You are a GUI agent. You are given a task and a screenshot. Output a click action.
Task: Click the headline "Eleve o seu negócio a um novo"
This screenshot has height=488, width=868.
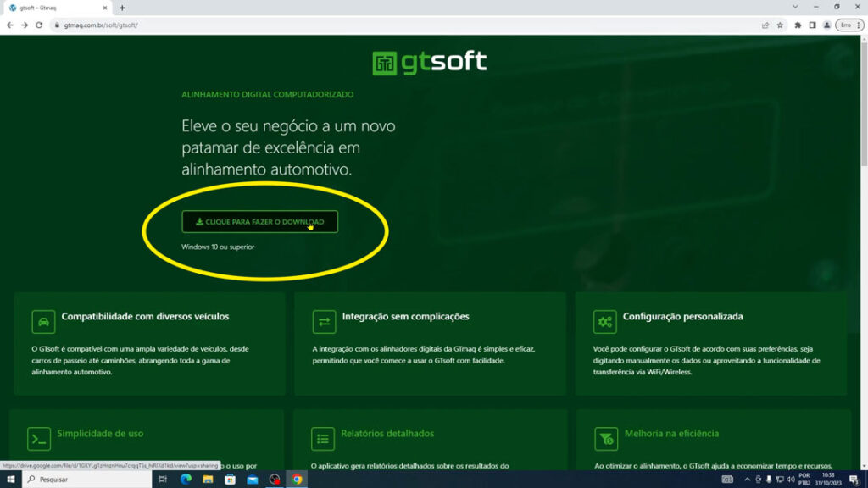(288, 126)
